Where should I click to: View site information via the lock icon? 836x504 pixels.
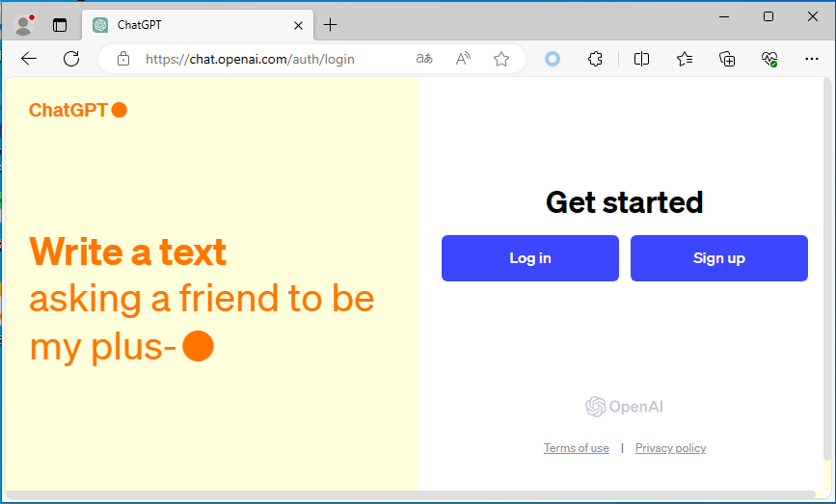coord(123,59)
